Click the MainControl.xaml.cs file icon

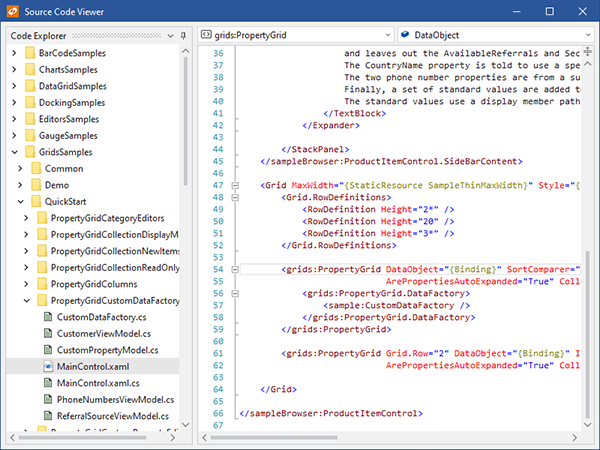[x=48, y=383]
